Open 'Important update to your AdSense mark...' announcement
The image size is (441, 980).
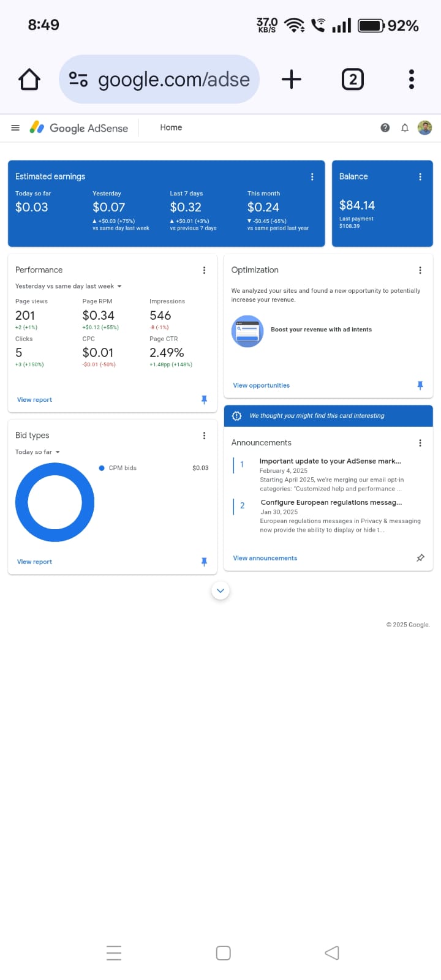click(330, 461)
